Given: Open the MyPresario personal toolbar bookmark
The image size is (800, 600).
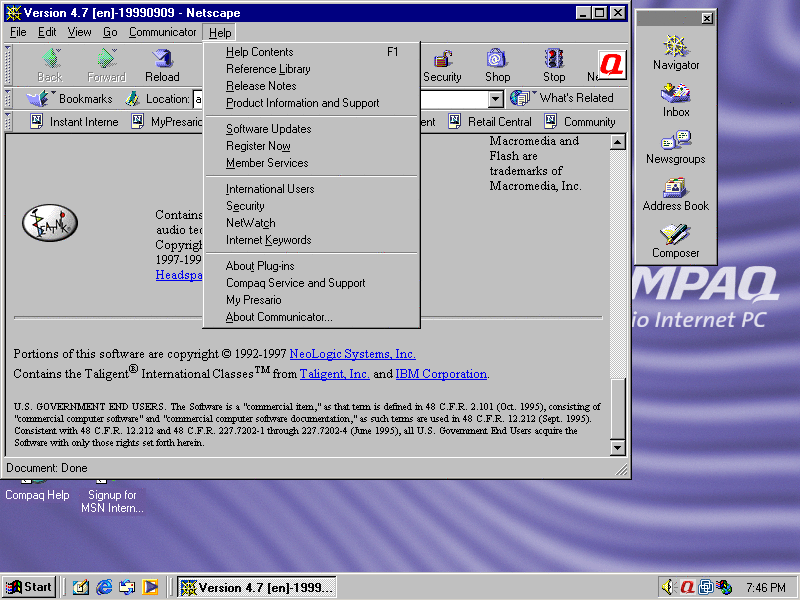Looking at the screenshot, I should [167, 122].
